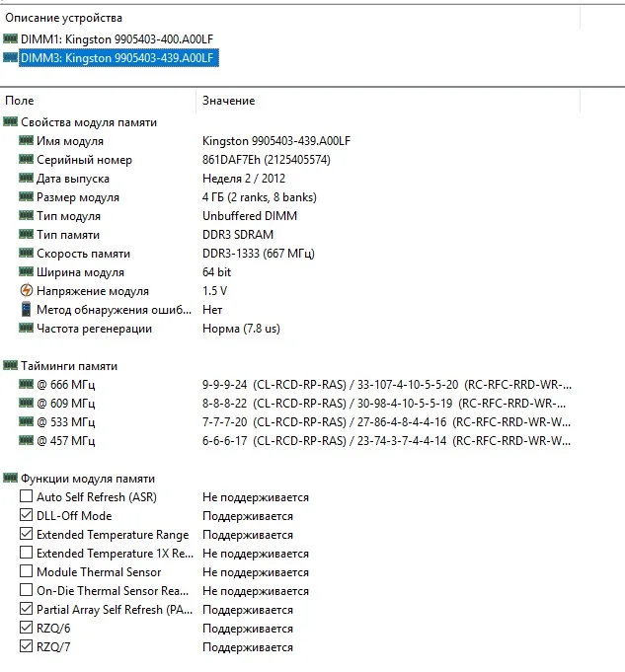This screenshot has width=625, height=672.
Task: Click the value Unbuffered DIMM
Action: click(x=250, y=216)
